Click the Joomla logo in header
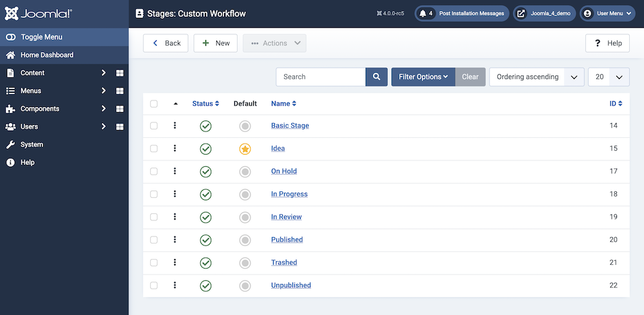The image size is (644, 315). click(x=38, y=14)
